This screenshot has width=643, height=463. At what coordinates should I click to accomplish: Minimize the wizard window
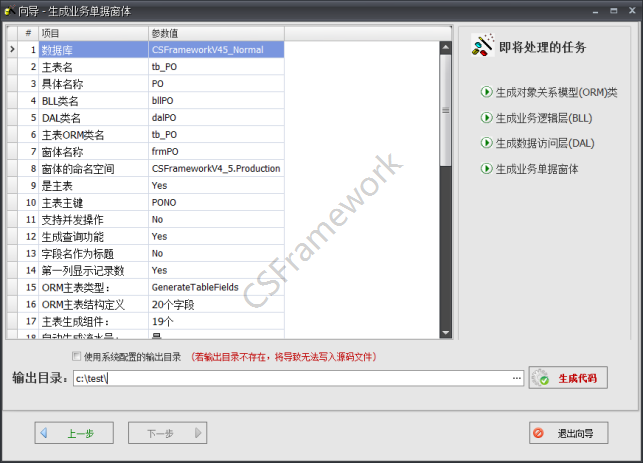[x=595, y=11]
